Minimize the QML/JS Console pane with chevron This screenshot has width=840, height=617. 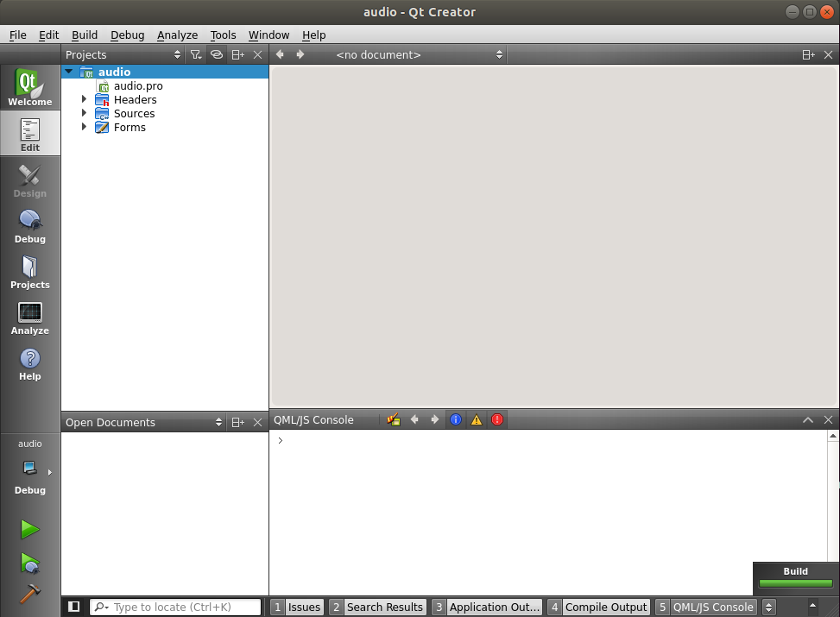click(808, 420)
